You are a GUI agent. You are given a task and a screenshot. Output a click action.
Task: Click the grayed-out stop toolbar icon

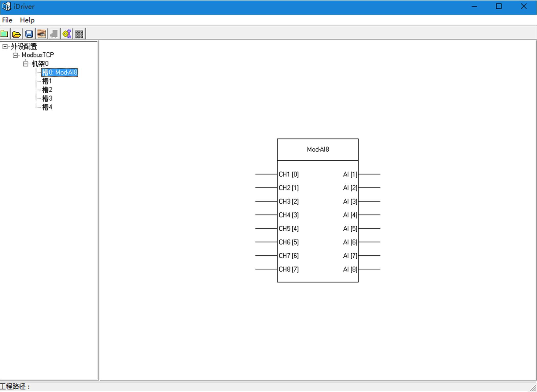tap(54, 34)
